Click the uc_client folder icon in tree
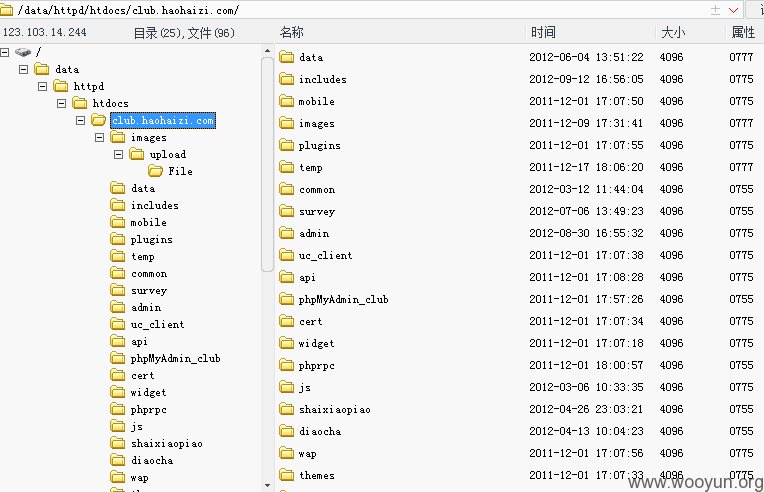 coord(117,324)
